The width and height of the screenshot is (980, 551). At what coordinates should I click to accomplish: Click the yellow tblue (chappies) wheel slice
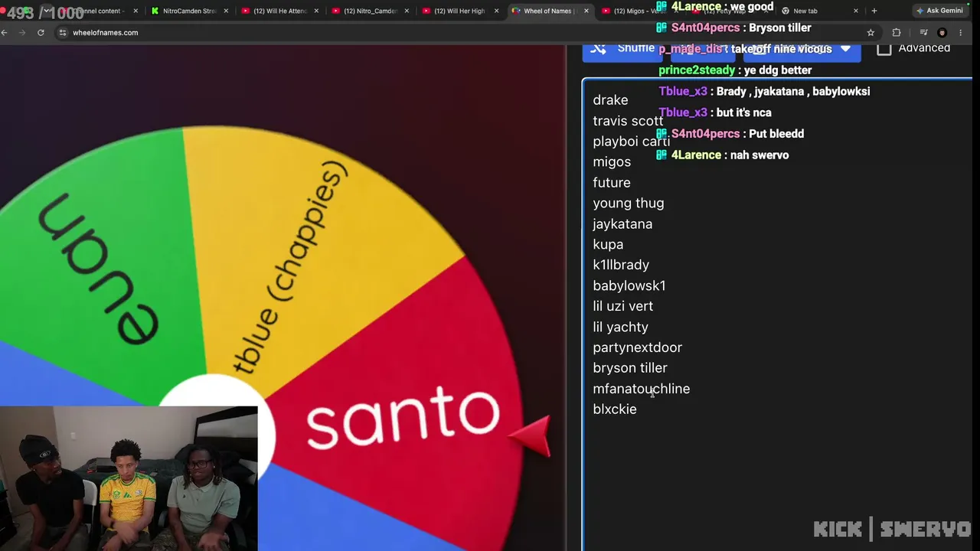click(x=306, y=245)
